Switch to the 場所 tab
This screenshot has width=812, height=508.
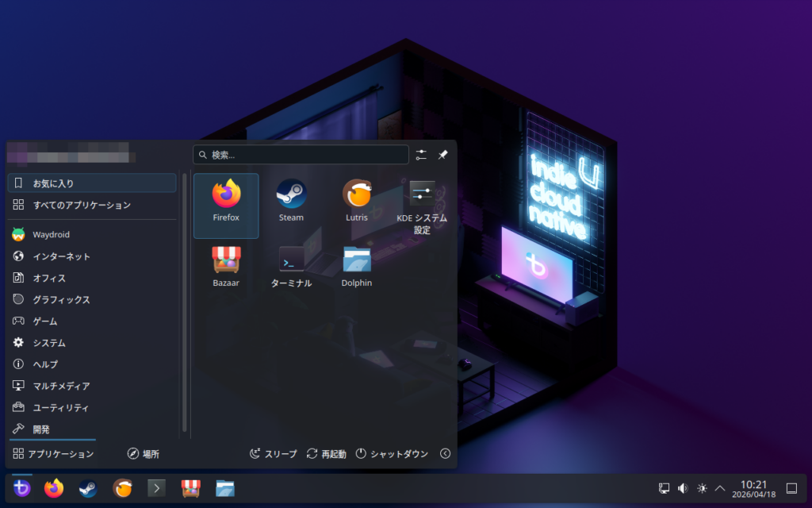144,454
